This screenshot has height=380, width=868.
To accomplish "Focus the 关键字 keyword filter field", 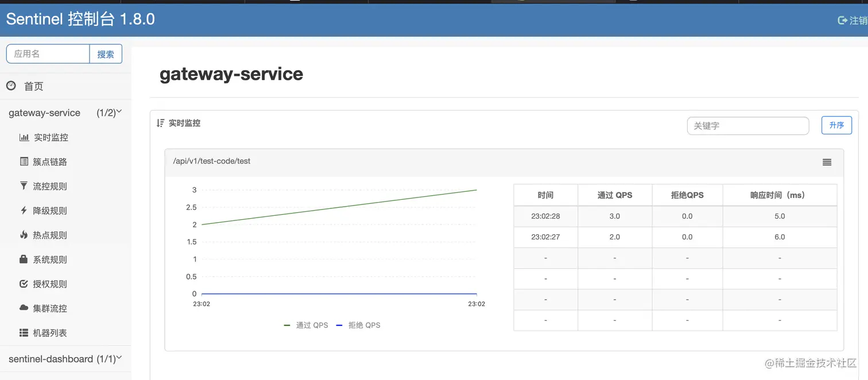I will (748, 126).
